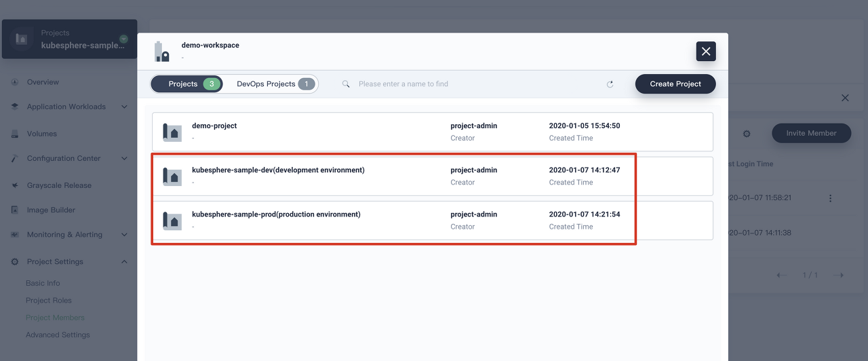Screen dimensions: 868x361
Task: Click the Application Workloads icon
Action: click(x=14, y=107)
